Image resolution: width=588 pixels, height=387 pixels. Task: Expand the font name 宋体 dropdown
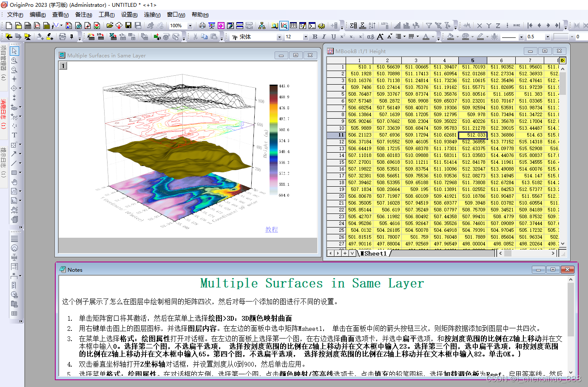coord(279,37)
